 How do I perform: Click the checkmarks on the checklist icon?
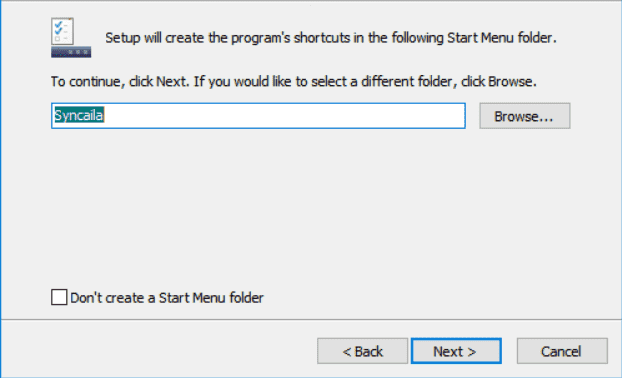pos(59,27)
